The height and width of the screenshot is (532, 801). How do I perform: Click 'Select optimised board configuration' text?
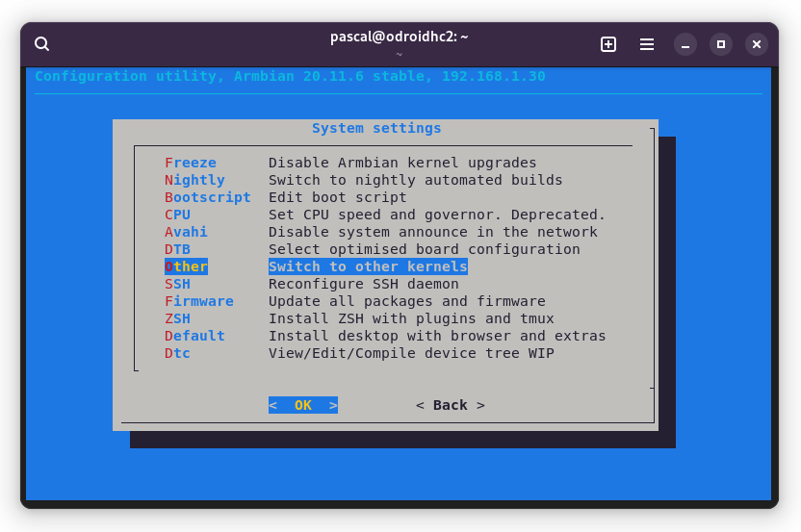pos(424,250)
